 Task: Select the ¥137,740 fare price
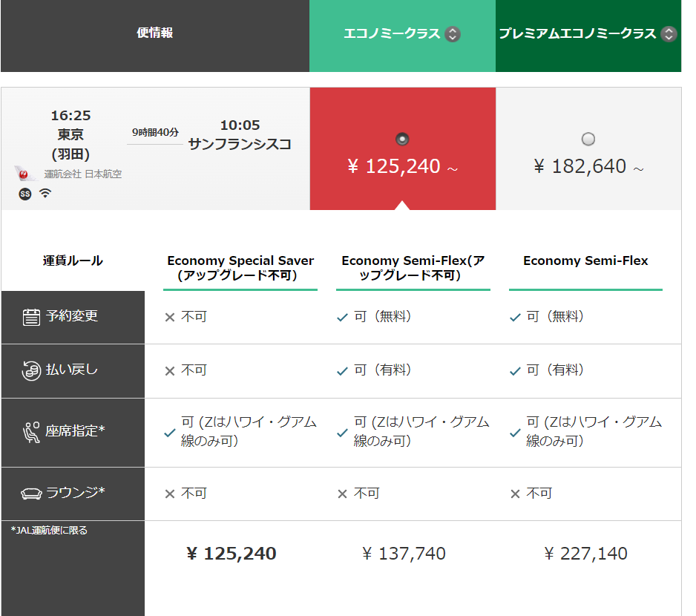(404, 554)
